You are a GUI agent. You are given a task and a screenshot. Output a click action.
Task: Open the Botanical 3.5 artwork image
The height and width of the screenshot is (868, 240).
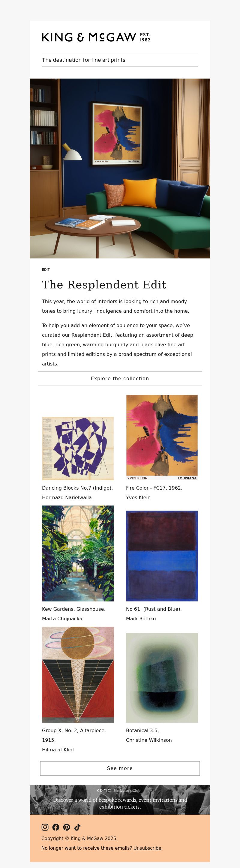(x=162, y=678)
